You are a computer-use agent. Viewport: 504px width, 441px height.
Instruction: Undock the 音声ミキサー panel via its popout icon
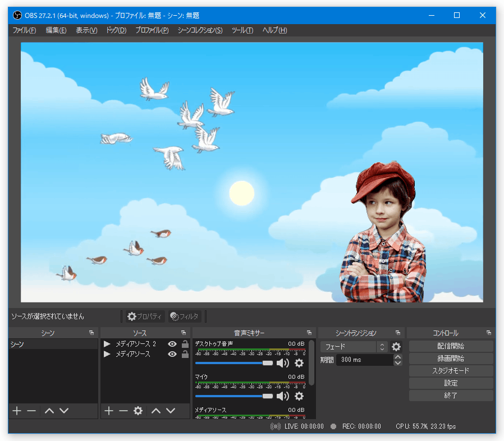[x=309, y=333]
